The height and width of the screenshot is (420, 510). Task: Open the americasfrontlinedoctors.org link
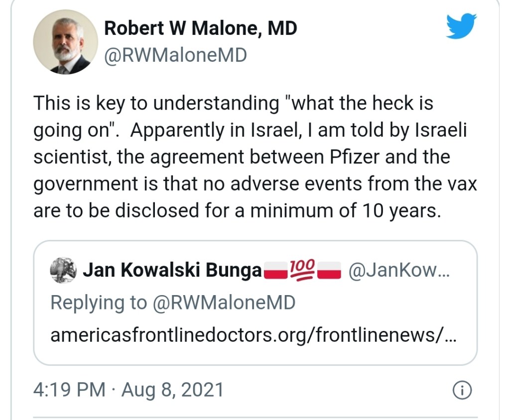point(254,335)
